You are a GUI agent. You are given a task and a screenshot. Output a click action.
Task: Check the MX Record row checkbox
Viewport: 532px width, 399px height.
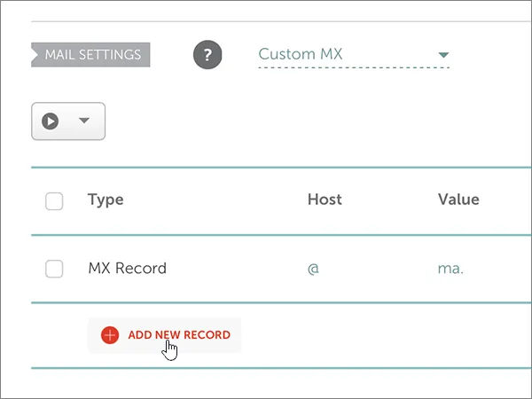tap(54, 269)
